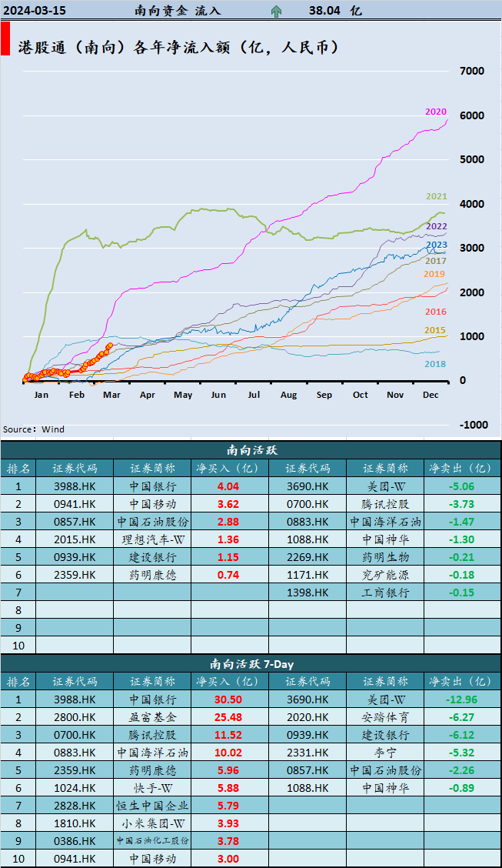Select the 安踏体育 cell

click(385, 717)
